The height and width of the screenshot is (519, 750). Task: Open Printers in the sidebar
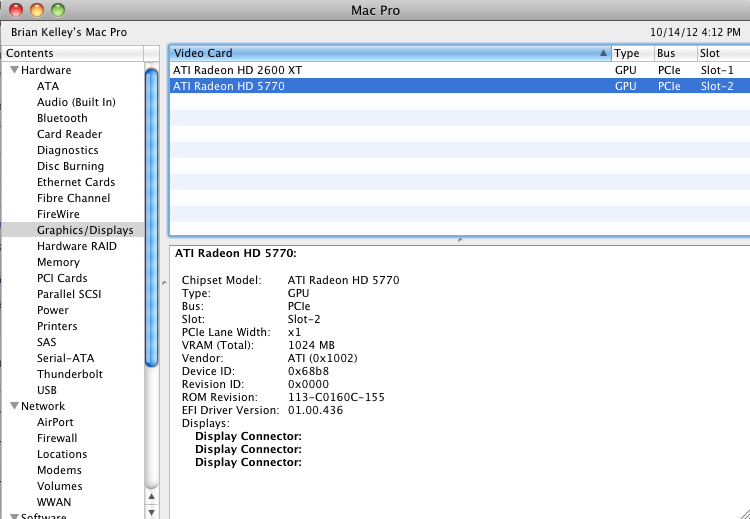click(x=57, y=326)
